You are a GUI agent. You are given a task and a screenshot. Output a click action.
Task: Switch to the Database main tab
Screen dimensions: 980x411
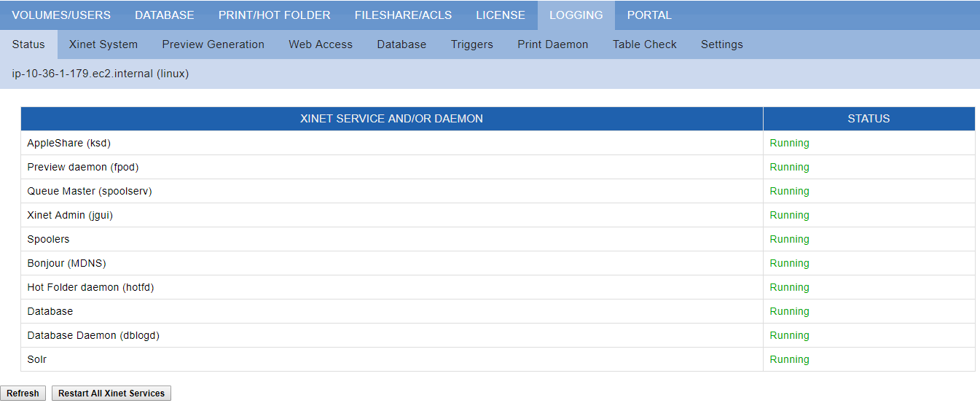(165, 15)
